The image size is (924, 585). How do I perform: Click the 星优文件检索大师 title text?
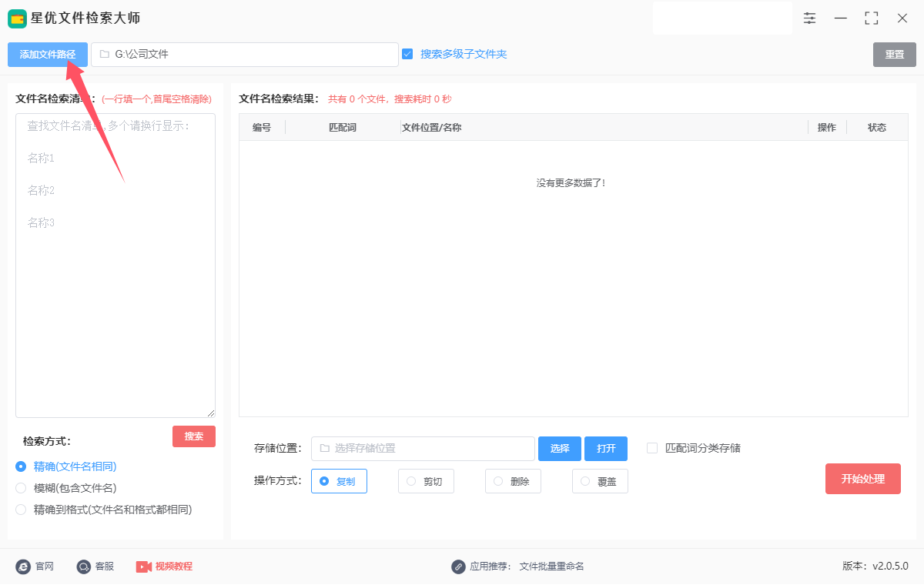pyautogui.click(x=85, y=18)
